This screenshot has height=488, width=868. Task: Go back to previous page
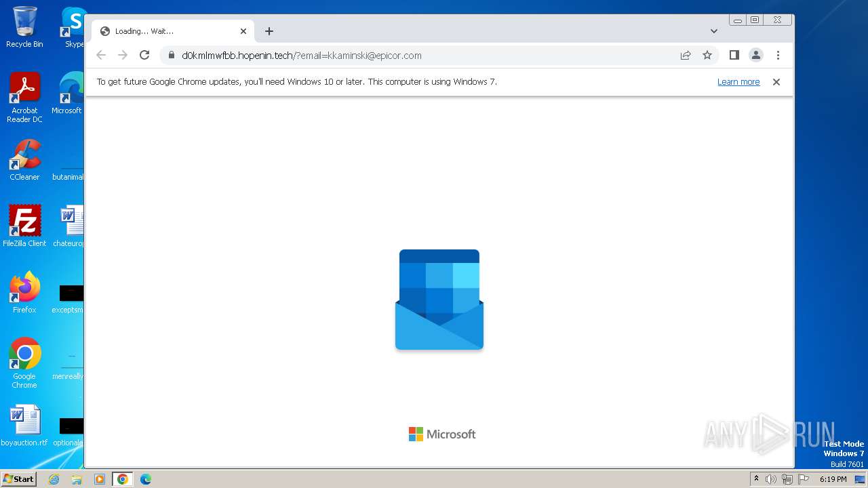point(101,56)
